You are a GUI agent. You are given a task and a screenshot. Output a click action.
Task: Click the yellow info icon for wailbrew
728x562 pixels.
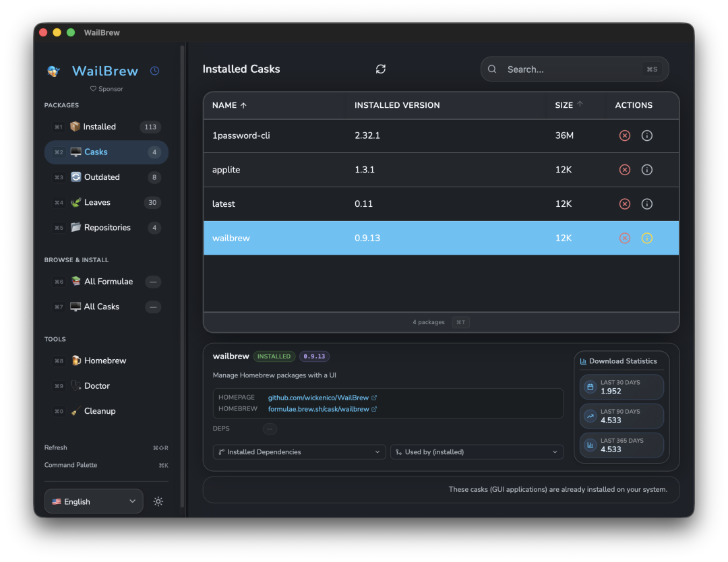[x=646, y=238]
